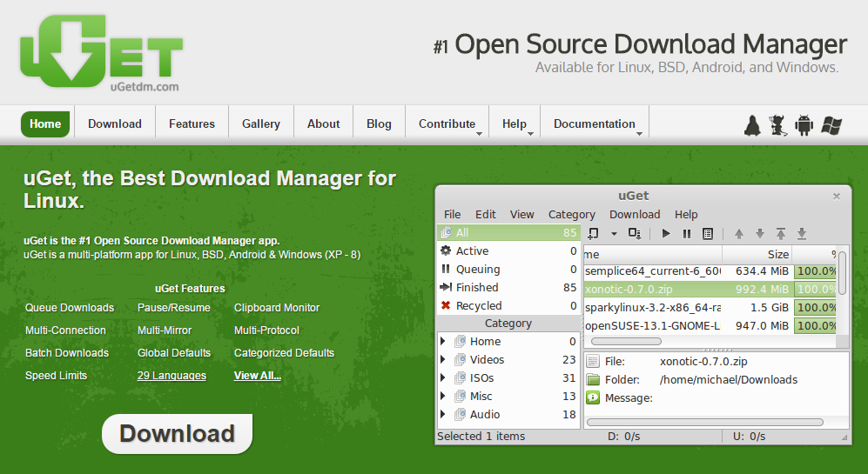
Task: Open dropdown arrow beside new download icon
Action: 614,234
